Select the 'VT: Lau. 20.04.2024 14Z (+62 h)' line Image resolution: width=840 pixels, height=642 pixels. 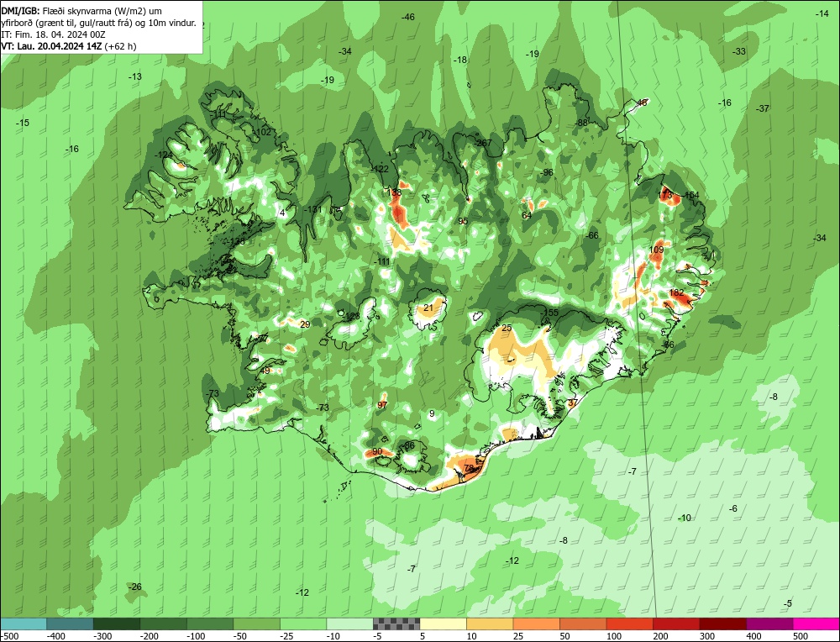(x=69, y=46)
